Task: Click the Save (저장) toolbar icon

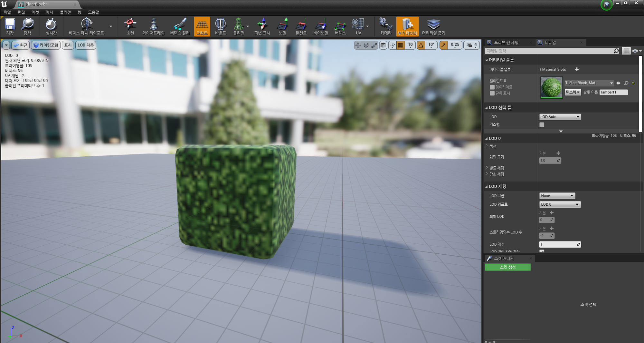Action: (10, 26)
